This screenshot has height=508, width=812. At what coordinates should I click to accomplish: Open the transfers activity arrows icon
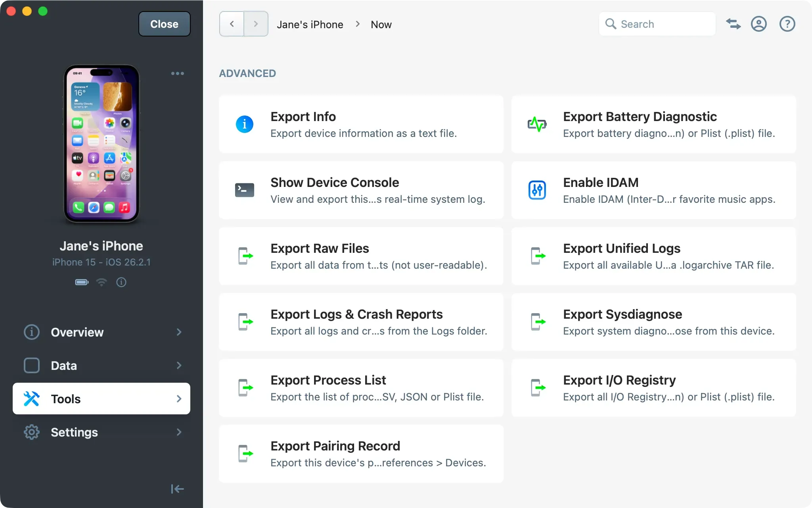coord(733,24)
